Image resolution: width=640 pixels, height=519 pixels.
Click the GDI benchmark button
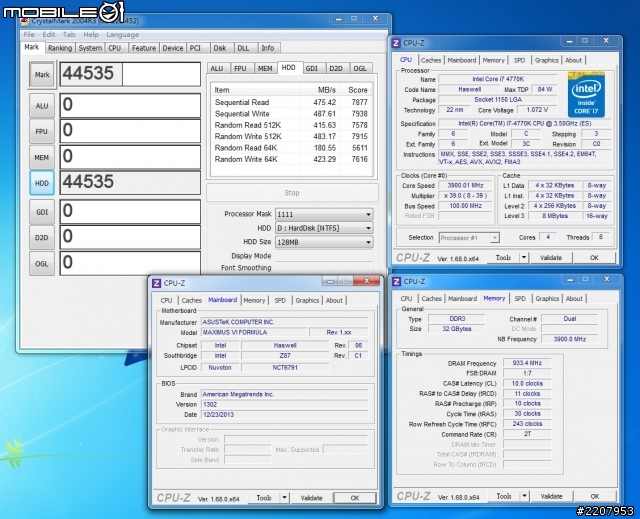pos(42,212)
